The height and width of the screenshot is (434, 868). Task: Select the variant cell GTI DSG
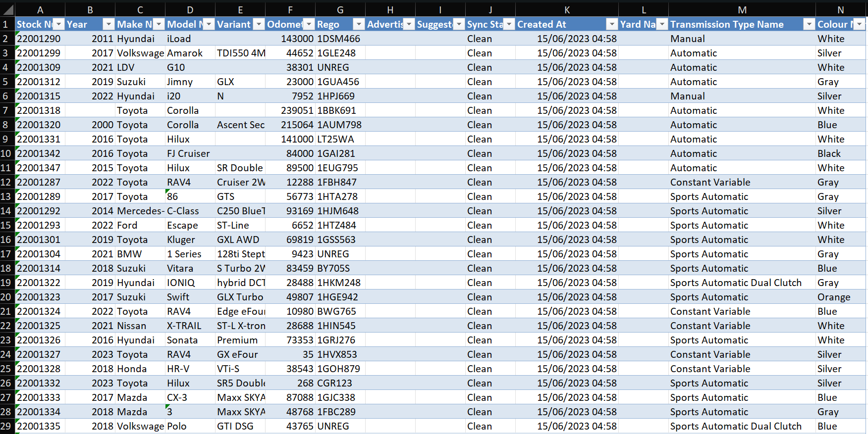pyautogui.click(x=240, y=426)
